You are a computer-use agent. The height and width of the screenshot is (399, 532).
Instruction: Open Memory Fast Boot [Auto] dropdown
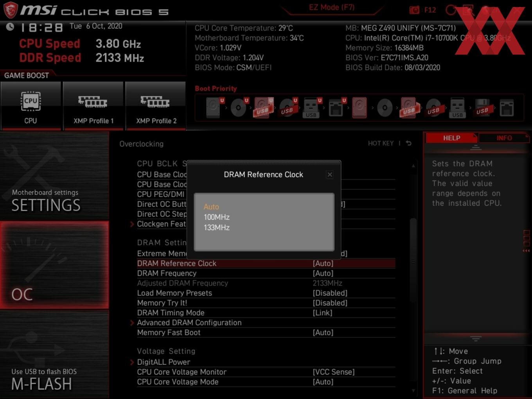323,332
